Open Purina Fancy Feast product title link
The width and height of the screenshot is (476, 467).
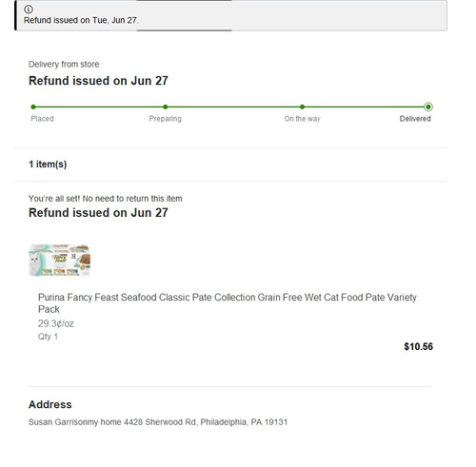point(228,303)
